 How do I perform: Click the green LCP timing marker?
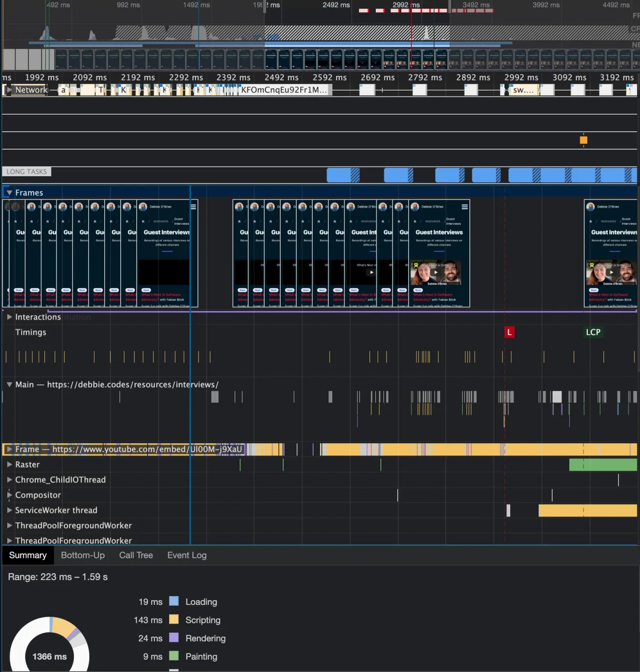pyautogui.click(x=593, y=332)
